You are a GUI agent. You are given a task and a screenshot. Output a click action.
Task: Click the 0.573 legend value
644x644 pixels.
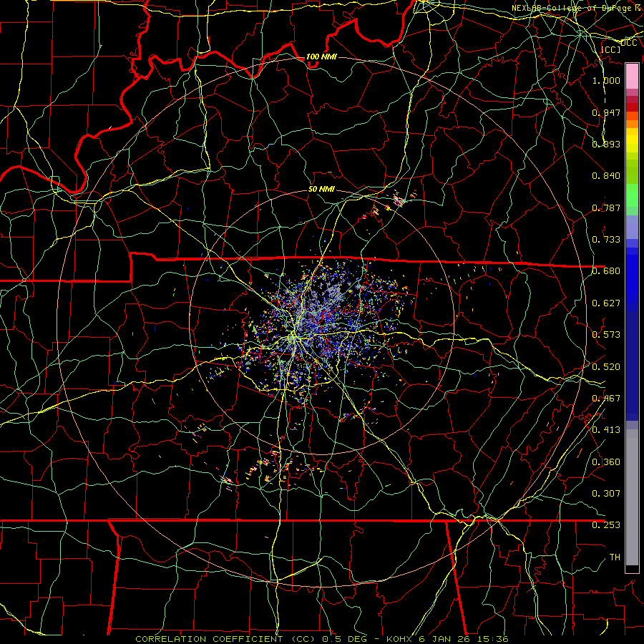point(606,335)
